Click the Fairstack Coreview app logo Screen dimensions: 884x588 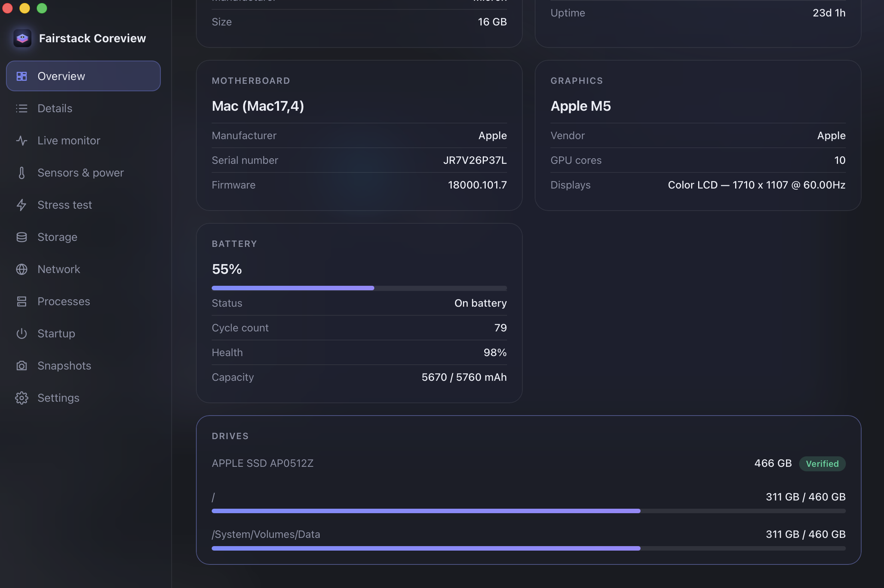click(x=22, y=38)
